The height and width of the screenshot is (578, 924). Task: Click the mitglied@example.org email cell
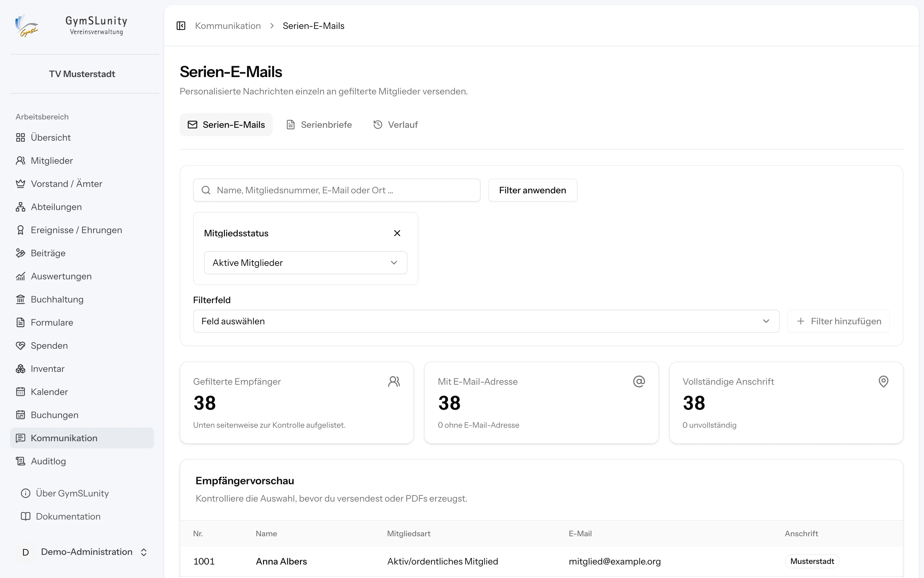pos(615,561)
